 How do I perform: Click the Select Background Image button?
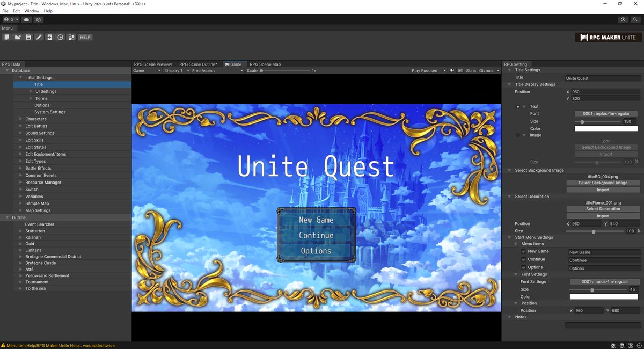(603, 183)
